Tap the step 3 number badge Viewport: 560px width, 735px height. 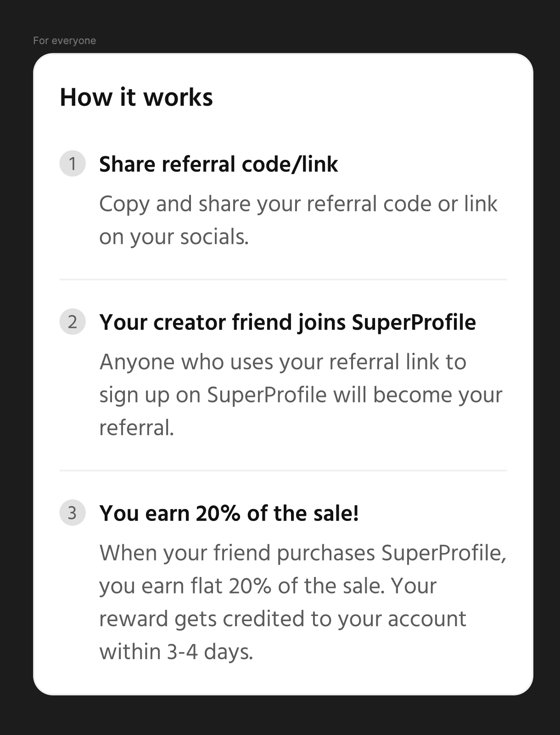tap(73, 513)
